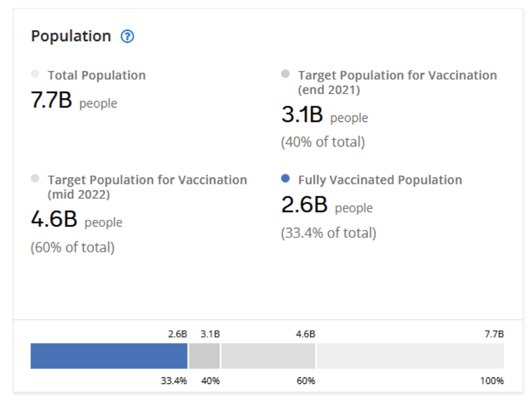Select the gray end 2021 target bar segment
The height and width of the screenshot is (407, 532).
pyautogui.click(x=204, y=356)
